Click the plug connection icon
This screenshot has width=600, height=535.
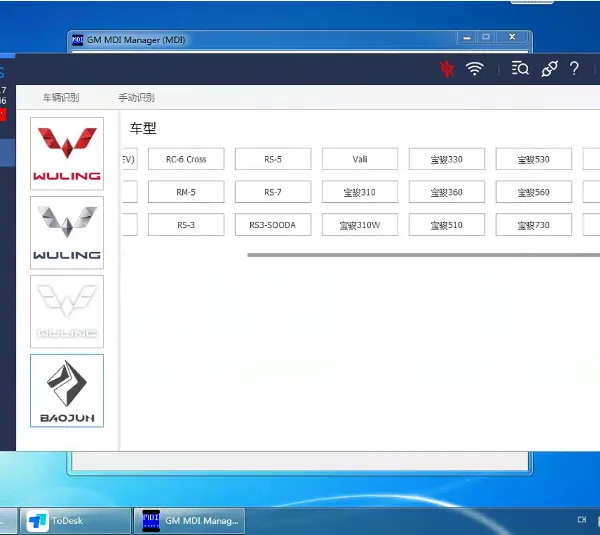click(x=549, y=69)
